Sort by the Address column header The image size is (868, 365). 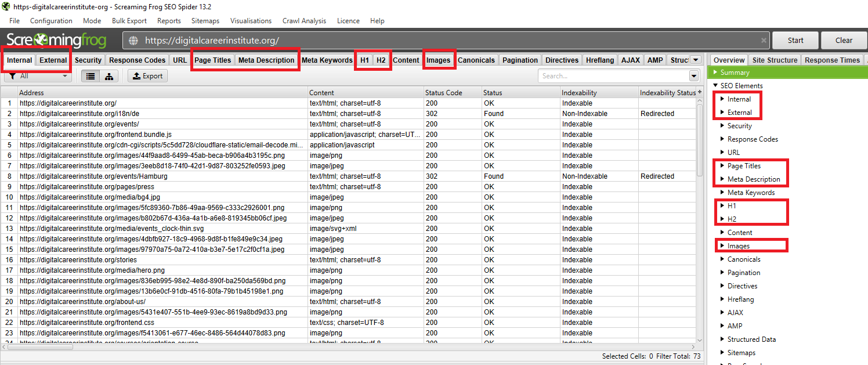click(x=162, y=92)
